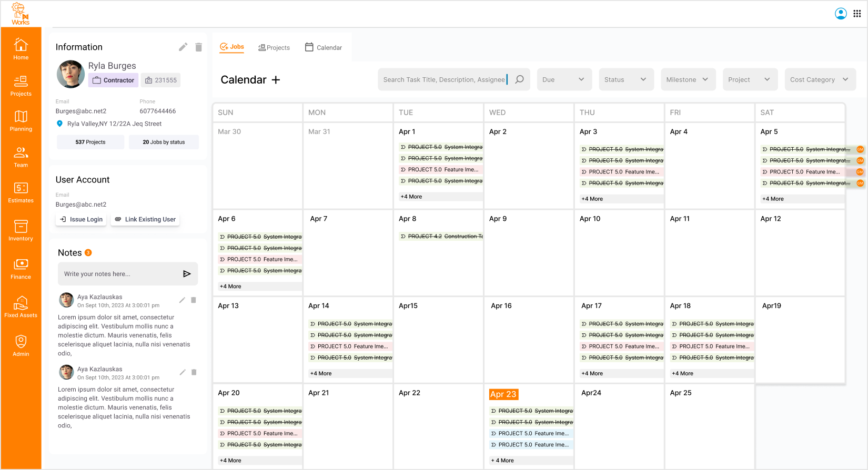Add new calendar entry with plus icon
The image size is (868, 470).
click(276, 80)
